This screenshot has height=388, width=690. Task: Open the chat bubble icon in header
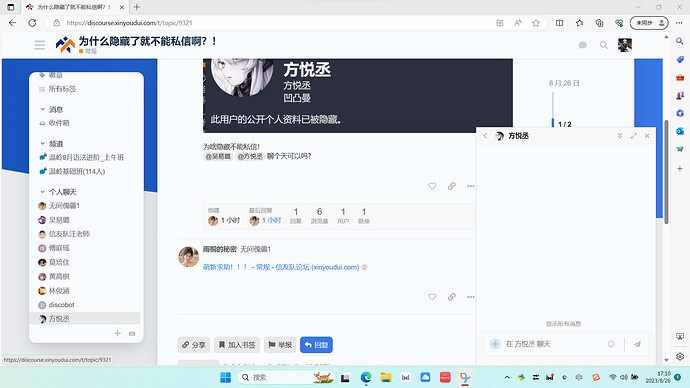tap(583, 45)
